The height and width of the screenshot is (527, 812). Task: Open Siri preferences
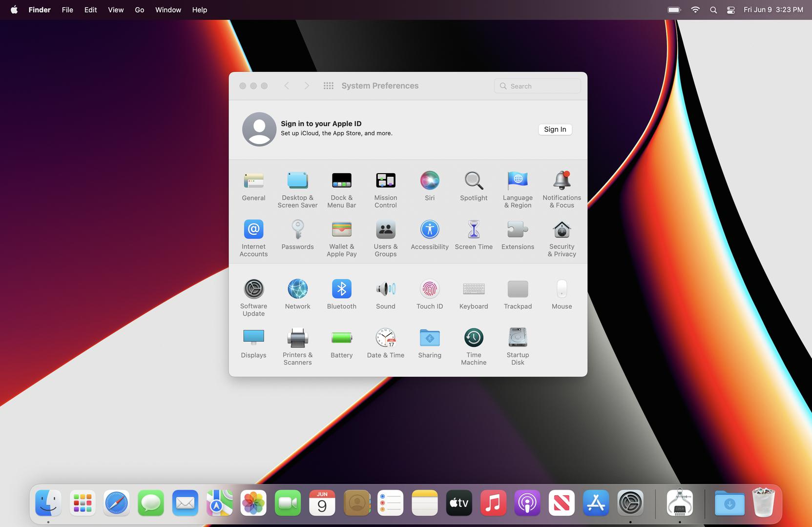430,186
